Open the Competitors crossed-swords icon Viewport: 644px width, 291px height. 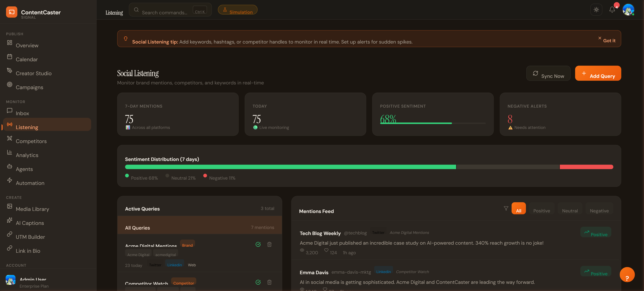point(9,138)
